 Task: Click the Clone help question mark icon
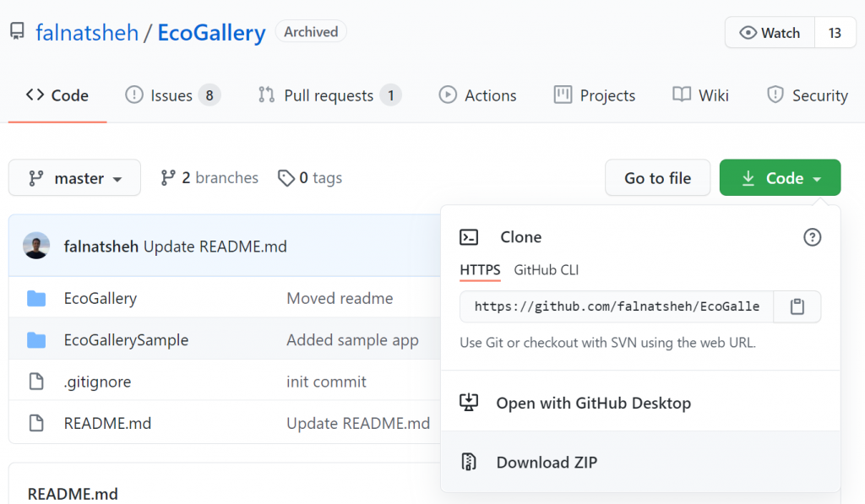pos(812,237)
